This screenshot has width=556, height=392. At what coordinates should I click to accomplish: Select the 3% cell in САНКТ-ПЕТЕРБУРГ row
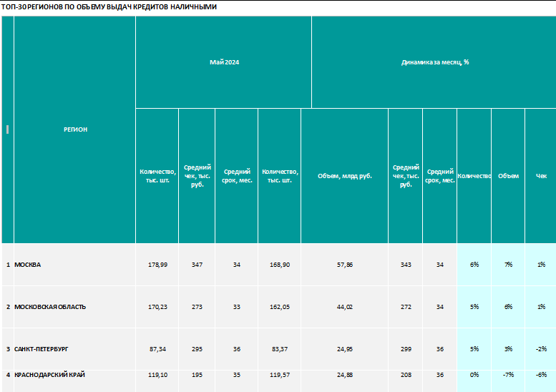[508, 349]
